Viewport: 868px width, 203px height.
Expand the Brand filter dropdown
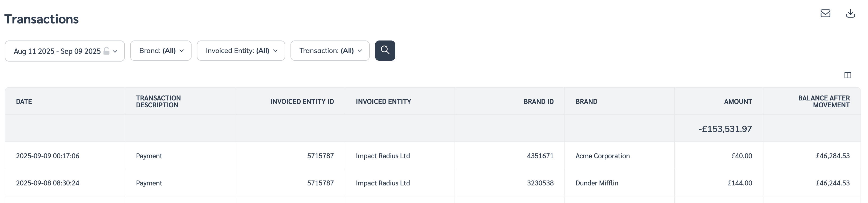point(161,51)
